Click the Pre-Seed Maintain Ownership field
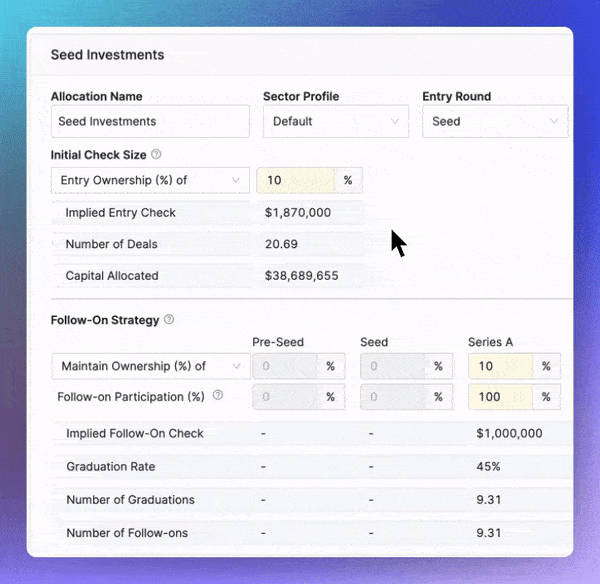Image resolution: width=600 pixels, height=584 pixels. 285,366
